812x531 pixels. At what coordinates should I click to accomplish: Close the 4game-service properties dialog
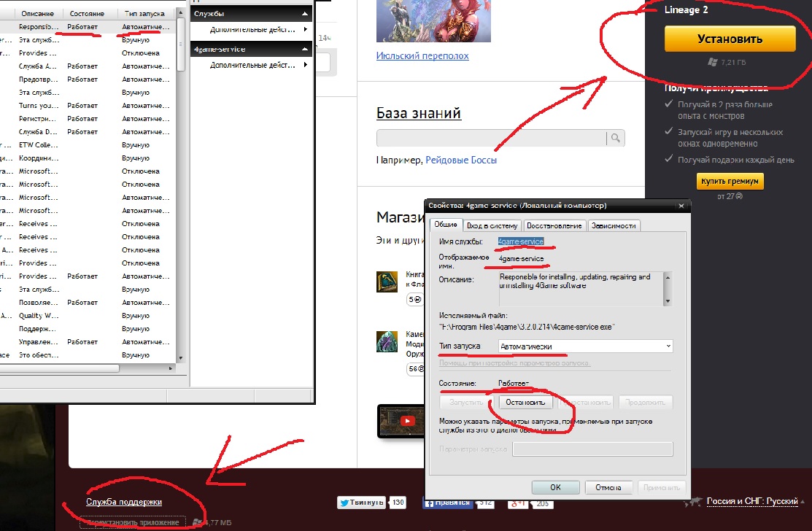click(681, 206)
